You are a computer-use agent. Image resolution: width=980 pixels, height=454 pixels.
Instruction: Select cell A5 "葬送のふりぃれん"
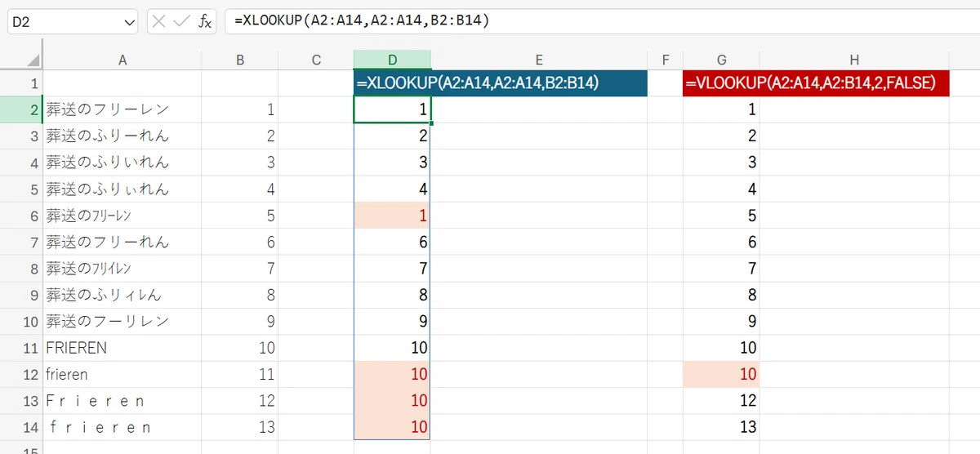click(x=122, y=189)
